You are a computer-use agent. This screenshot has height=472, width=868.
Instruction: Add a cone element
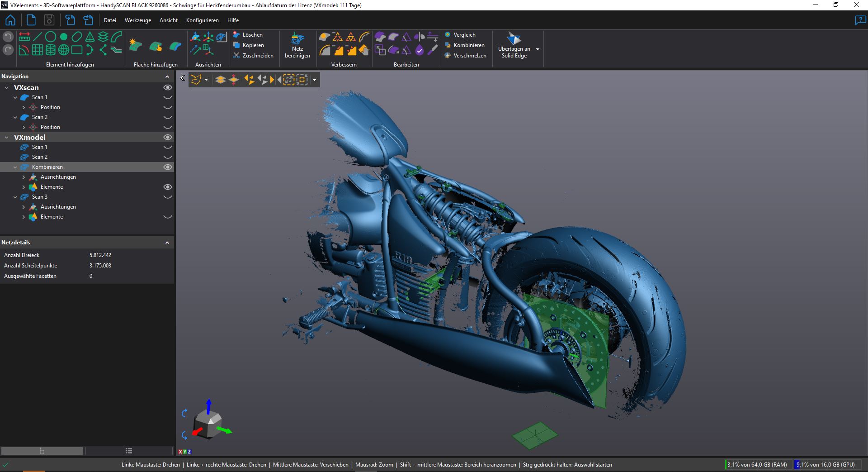pos(90,37)
